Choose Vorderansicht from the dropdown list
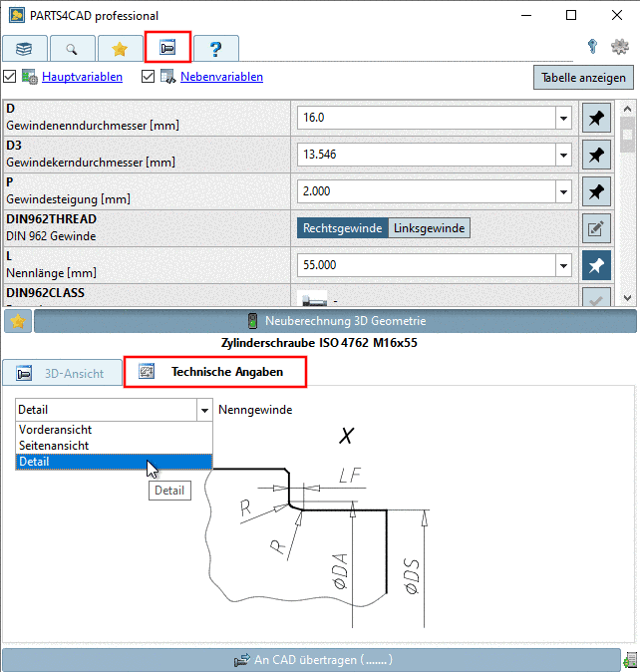640x672 pixels. point(114,430)
